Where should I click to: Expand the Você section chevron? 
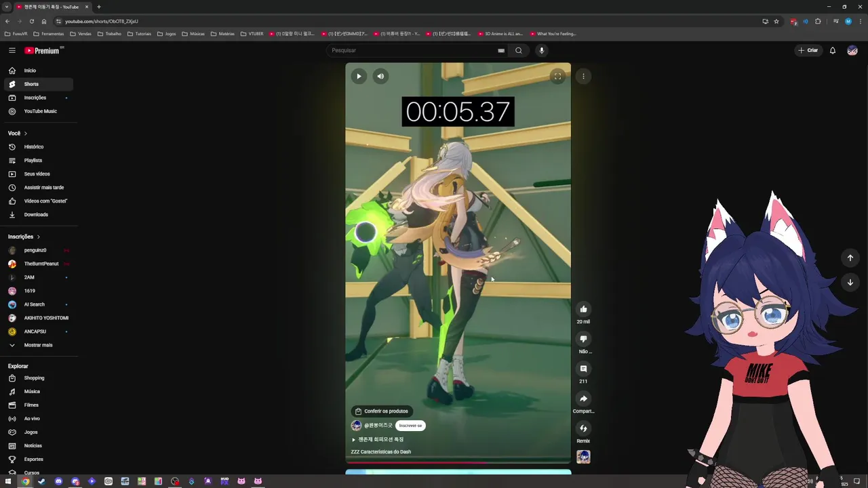tap(26, 134)
